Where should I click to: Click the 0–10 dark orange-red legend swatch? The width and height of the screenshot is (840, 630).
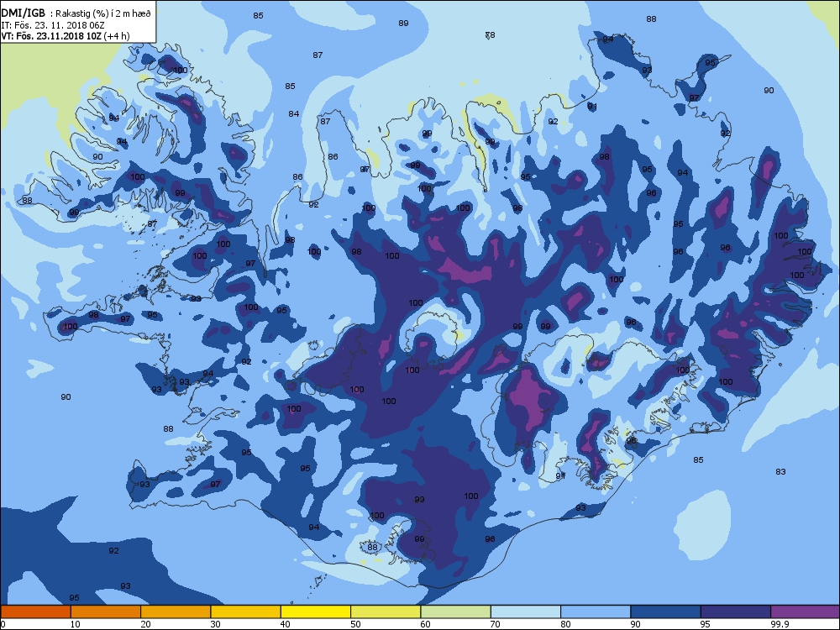coord(36,612)
